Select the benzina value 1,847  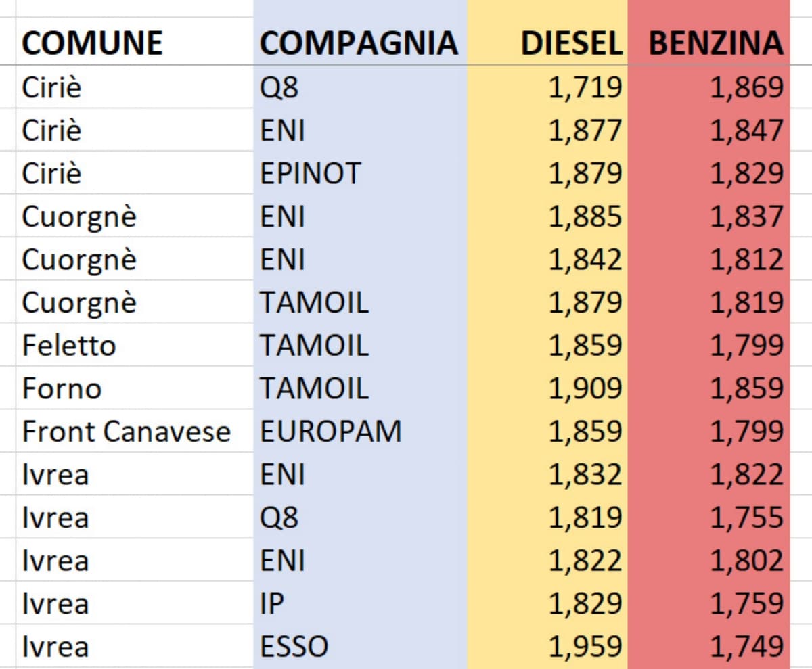point(746,131)
